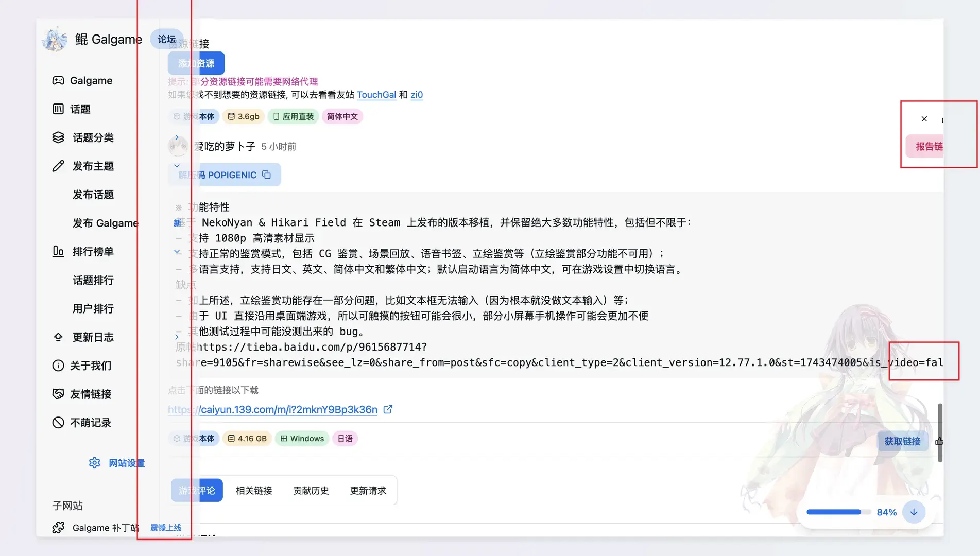This screenshot has width=980, height=556.
Task: Open 用户排行 in the sidebar
Action: coord(93,308)
